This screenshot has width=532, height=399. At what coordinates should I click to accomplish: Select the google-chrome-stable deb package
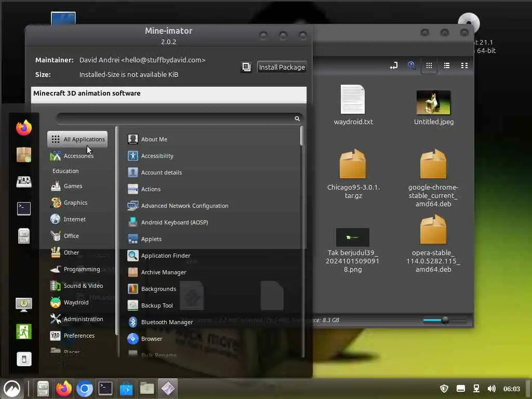(433, 178)
